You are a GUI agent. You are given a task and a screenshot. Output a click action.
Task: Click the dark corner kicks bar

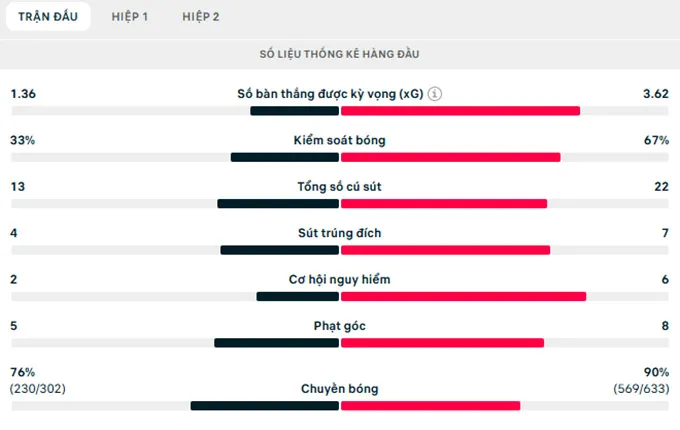[x=277, y=343]
